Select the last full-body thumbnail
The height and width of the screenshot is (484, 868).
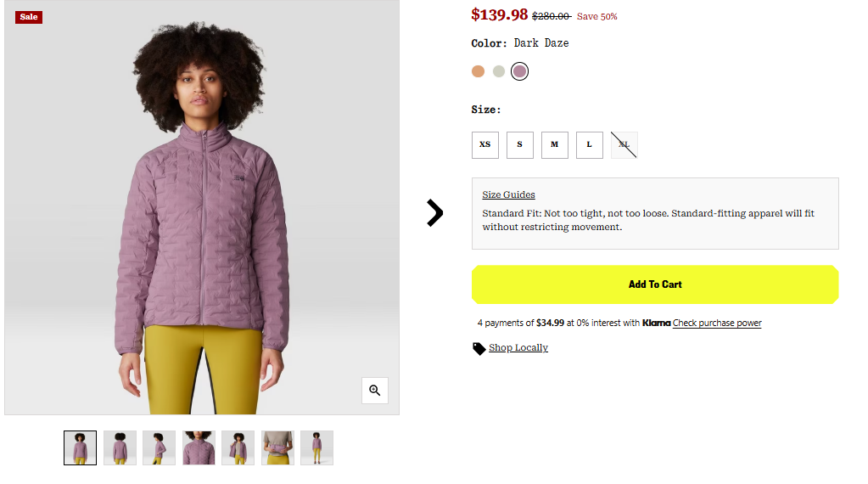(x=316, y=447)
